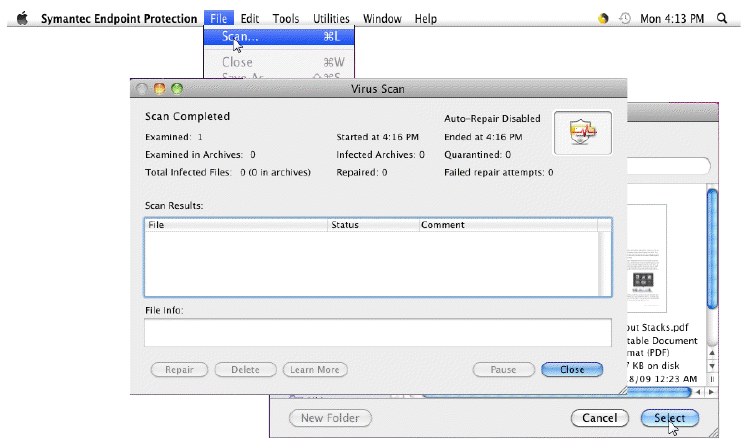
Task: Click the 'Quarantined: 0' text
Action: [477, 155]
